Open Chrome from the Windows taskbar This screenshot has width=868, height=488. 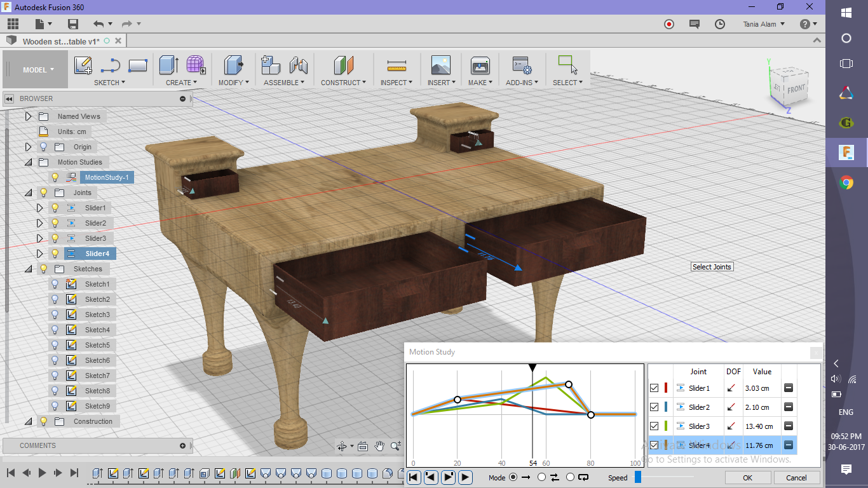(x=846, y=183)
